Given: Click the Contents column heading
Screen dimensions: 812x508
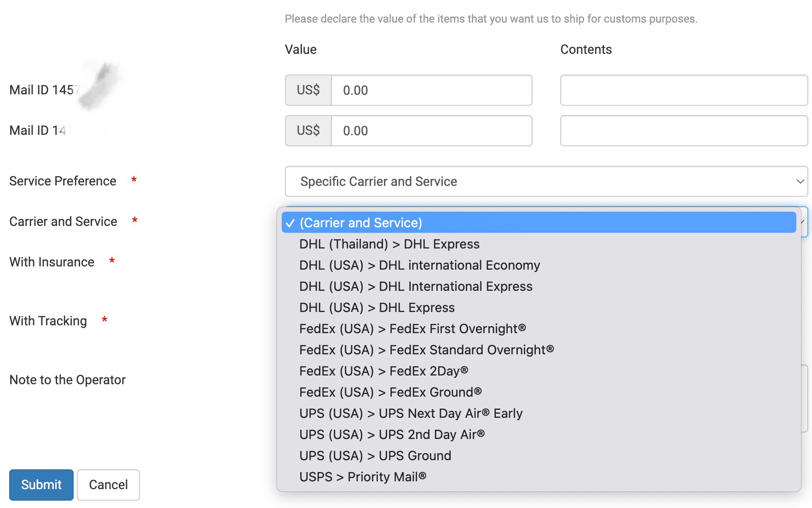Looking at the screenshot, I should (586, 49).
